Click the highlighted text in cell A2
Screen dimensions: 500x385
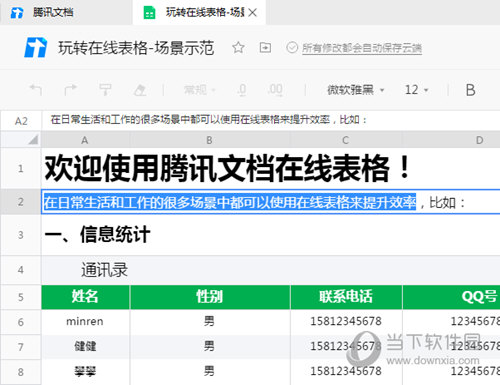point(230,202)
